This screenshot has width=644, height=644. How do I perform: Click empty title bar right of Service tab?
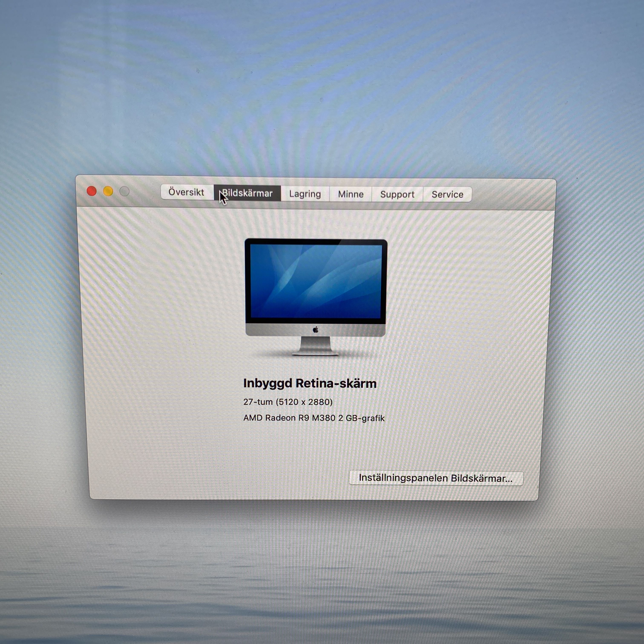tap(513, 195)
